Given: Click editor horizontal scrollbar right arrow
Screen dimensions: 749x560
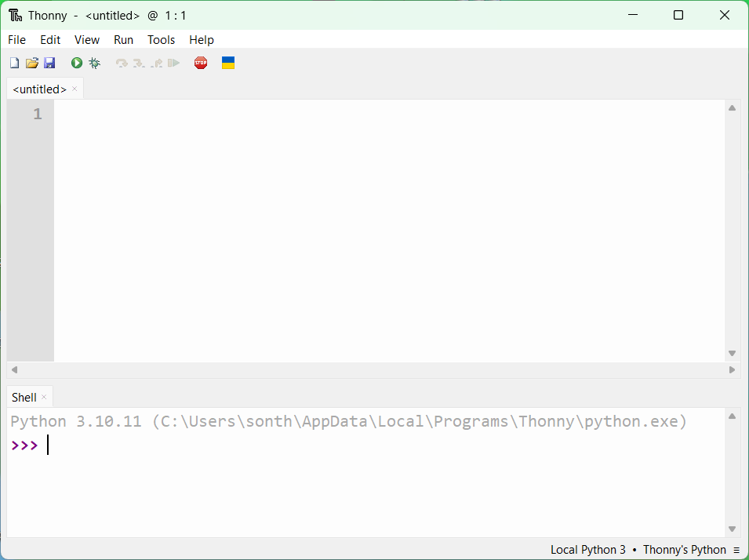Looking at the screenshot, I should coord(732,370).
